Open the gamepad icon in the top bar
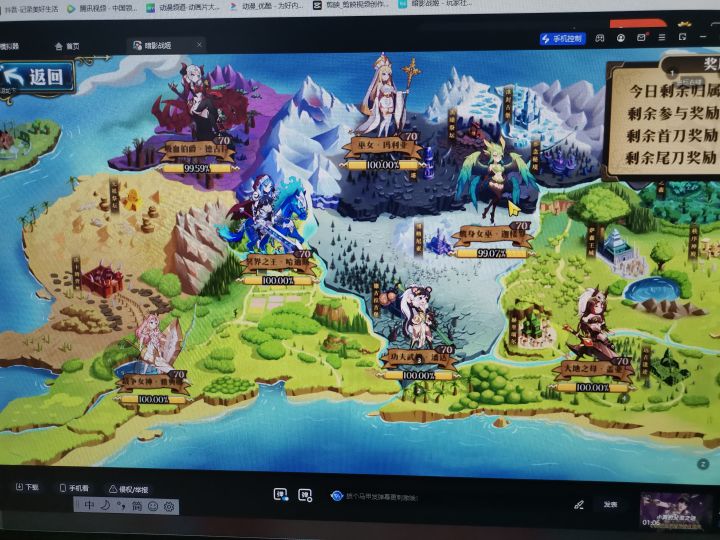 600,38
